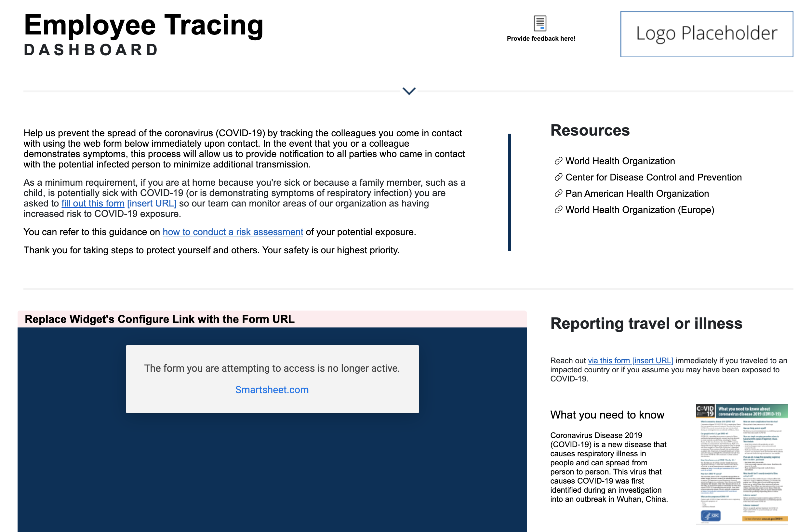The height and width of the screenshot is (532, 798).
Task: Click link icon beside World Health Organization (Europe)
Action: pos(558,210)
